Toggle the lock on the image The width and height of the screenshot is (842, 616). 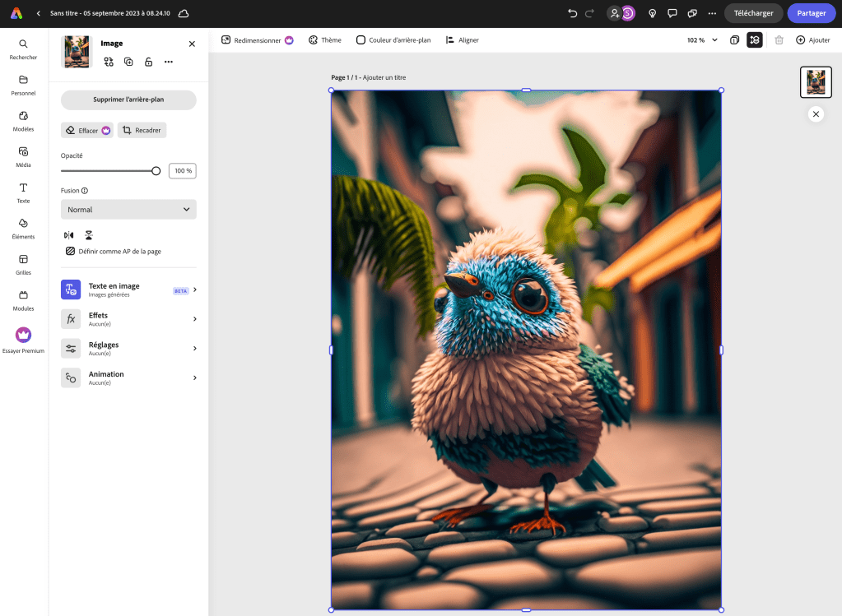coord(148,62)
